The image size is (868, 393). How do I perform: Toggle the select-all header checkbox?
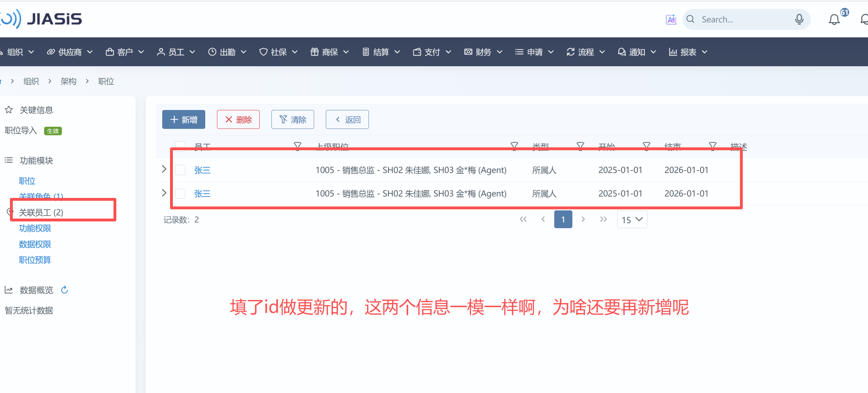(180, 146)
